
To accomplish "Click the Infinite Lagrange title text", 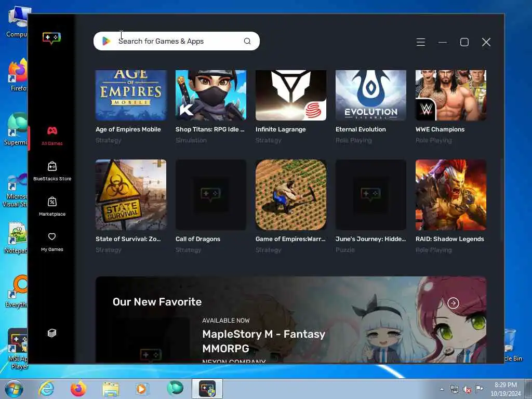I will pyautogui.click(x=281, y=129).
